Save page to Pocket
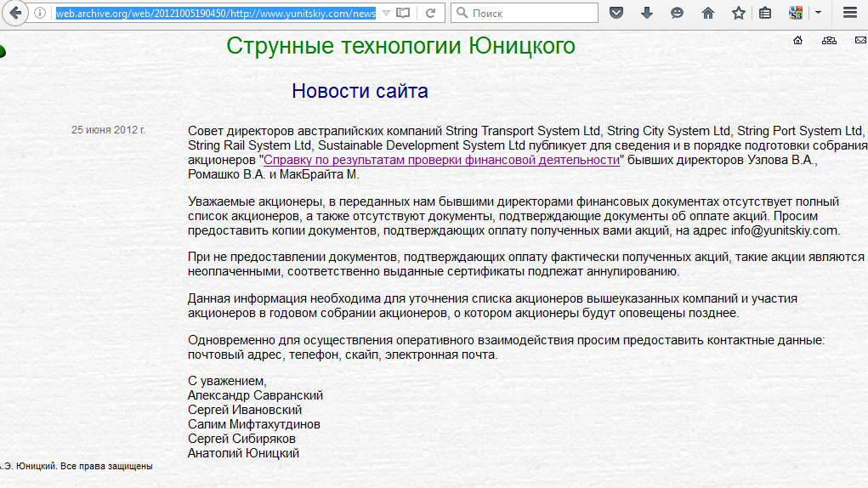Image resolution: width=868 pixels, height=488 pixels. point(617,14)
